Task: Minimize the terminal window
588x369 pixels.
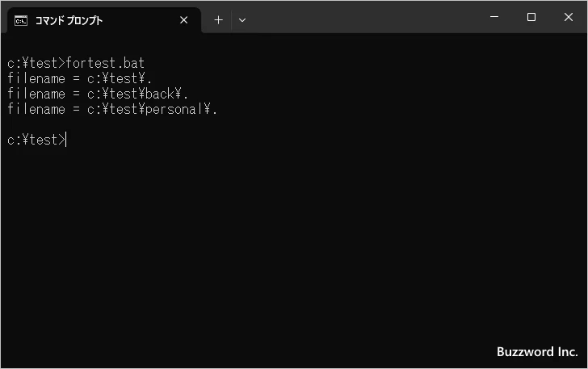Action: coord(494,17)
